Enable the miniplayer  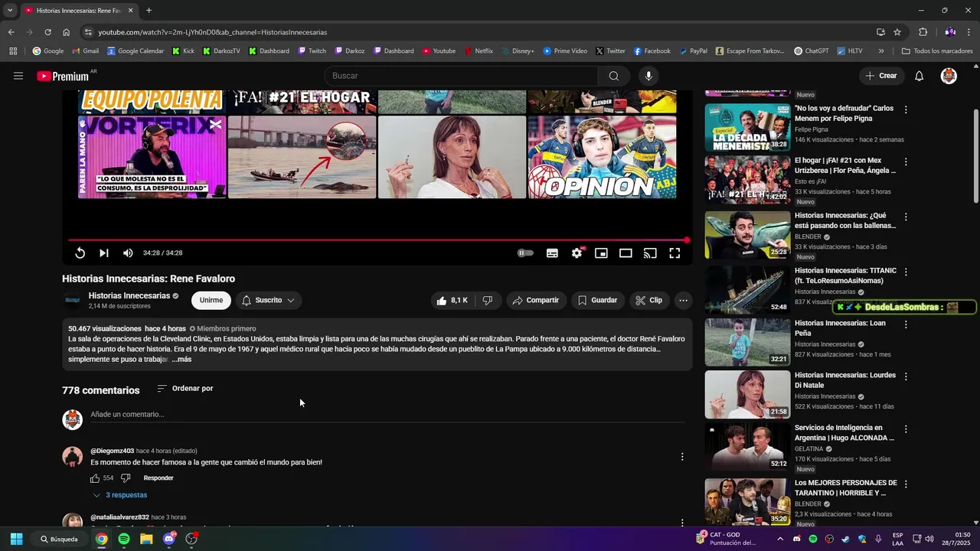point(601,253)
